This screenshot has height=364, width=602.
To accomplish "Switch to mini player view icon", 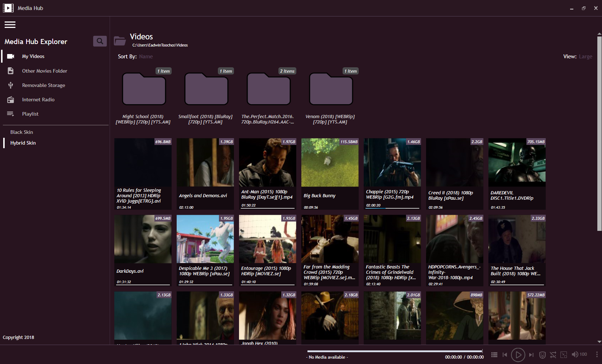I will 564,355.
